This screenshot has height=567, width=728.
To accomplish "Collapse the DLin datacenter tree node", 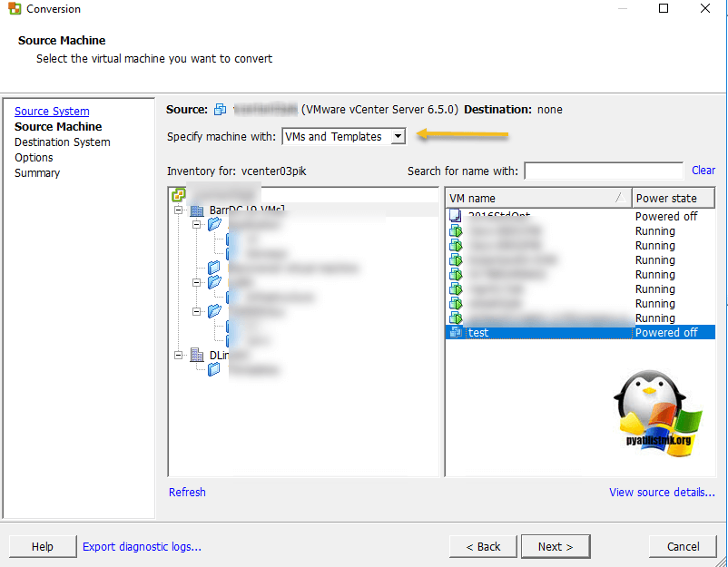I will tap(179, 356).
